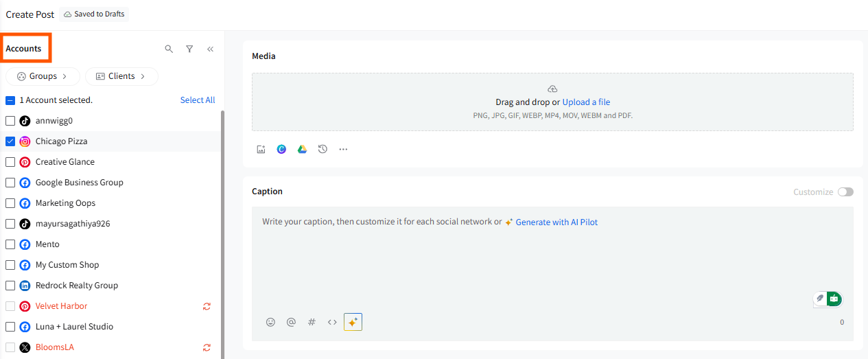Show more media options (three dots)
The width and height of the screenshot is (868, 359).
click(343, 149)
